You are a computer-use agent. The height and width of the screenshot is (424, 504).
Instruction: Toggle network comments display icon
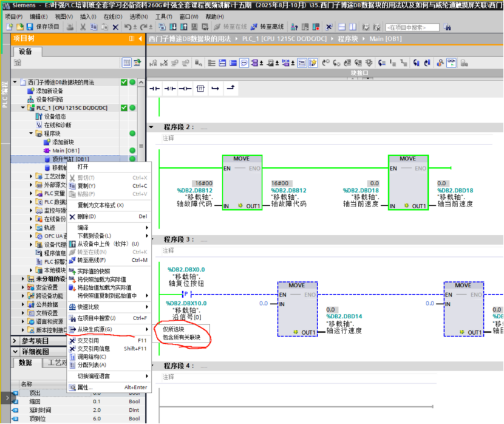coord(244,63)
